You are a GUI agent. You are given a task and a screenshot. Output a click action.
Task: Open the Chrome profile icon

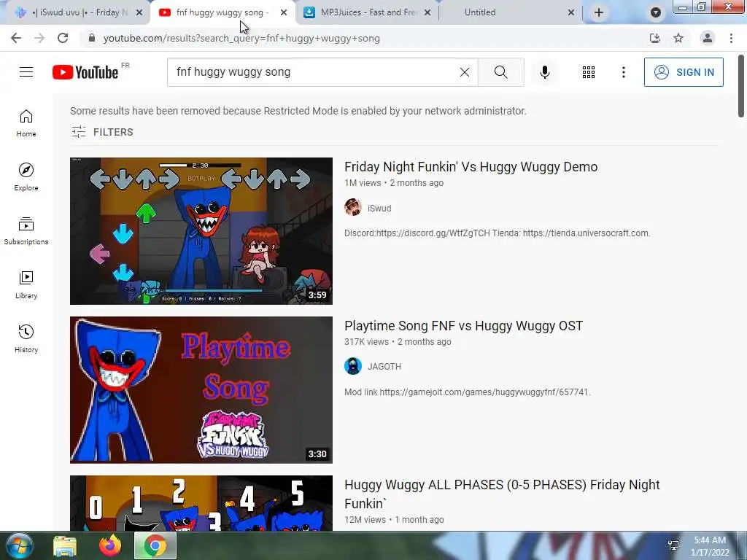tap(708, 38)
